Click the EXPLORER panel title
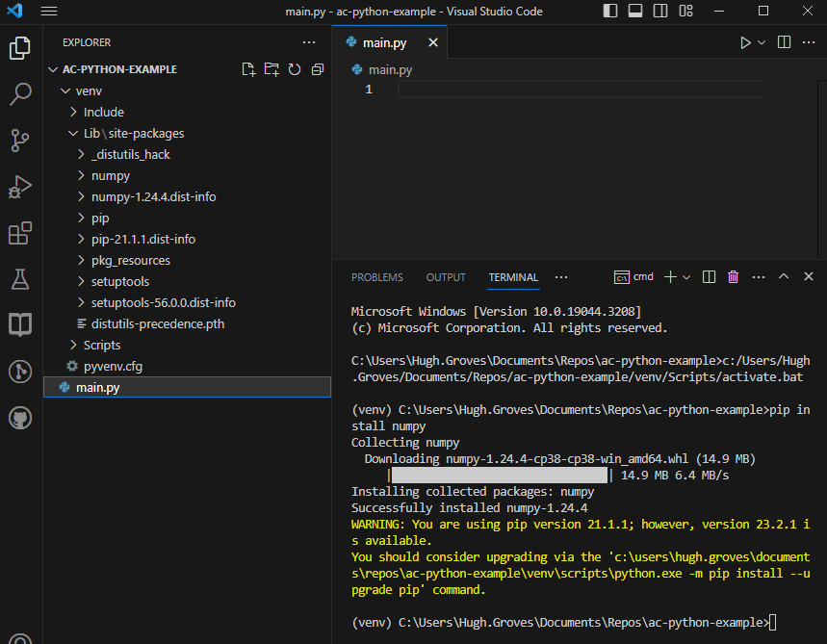 click(87, 42)
